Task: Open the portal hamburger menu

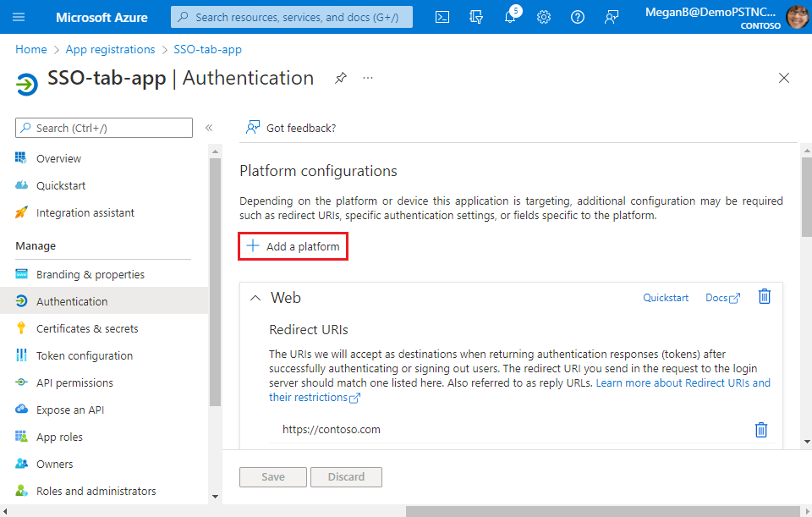Action: (x=19, y=16)
